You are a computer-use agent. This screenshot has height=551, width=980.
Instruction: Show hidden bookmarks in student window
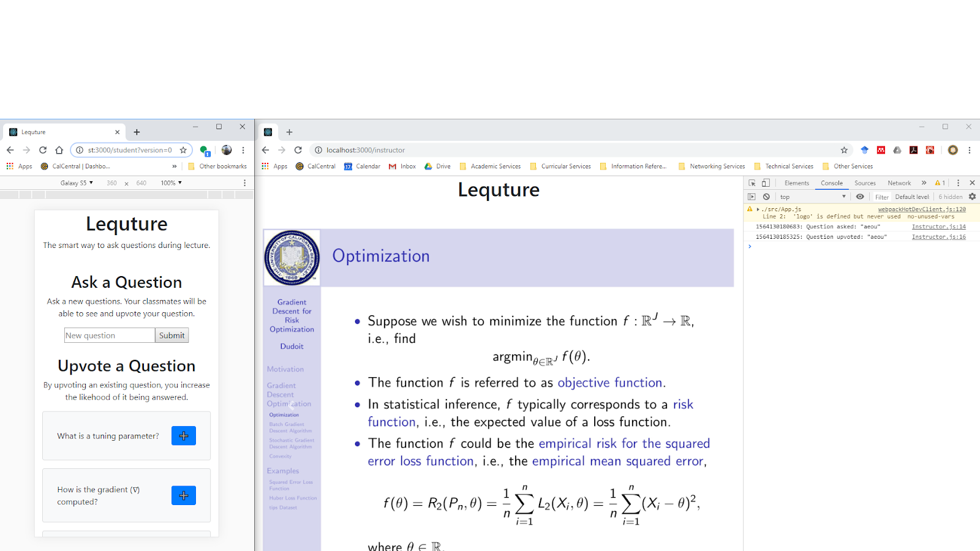click(175, 167)
